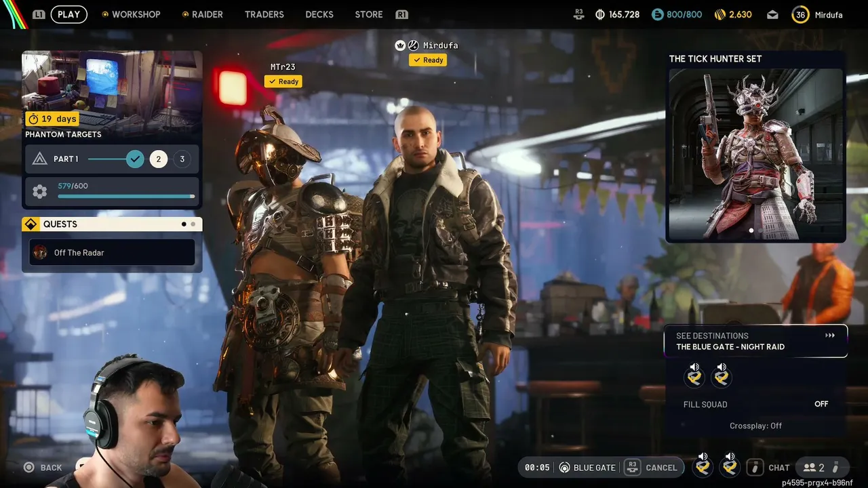Screen dimensions: 868x488
Task: Open the WORKSHOP tab
Action: [x=136, y=14]
